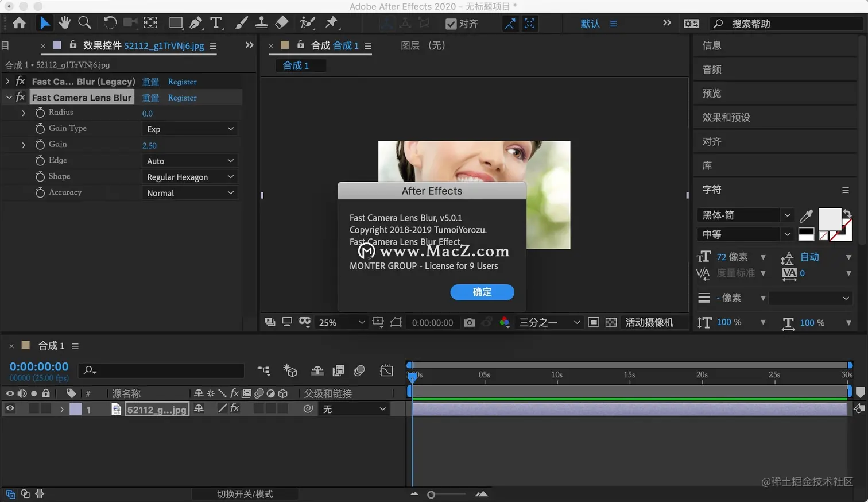Select the Clone Stamp tool
Screen dimensions: 868x502
(x=261, y=23)
